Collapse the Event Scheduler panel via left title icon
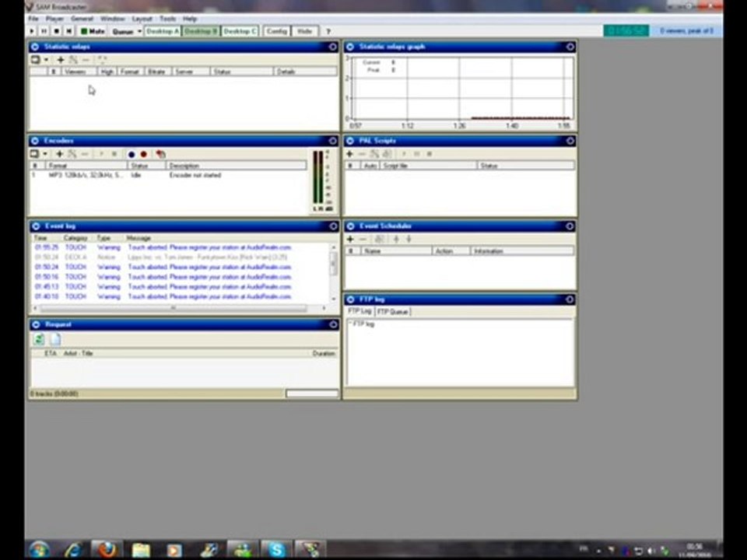This screenshot has height=560, width=747. (x=351, y=226)
